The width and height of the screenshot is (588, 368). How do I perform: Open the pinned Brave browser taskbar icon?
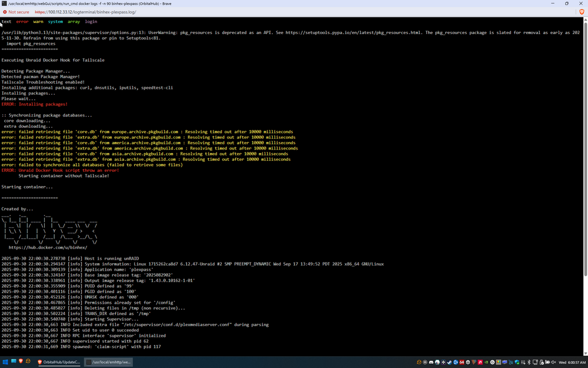(21, 362)
